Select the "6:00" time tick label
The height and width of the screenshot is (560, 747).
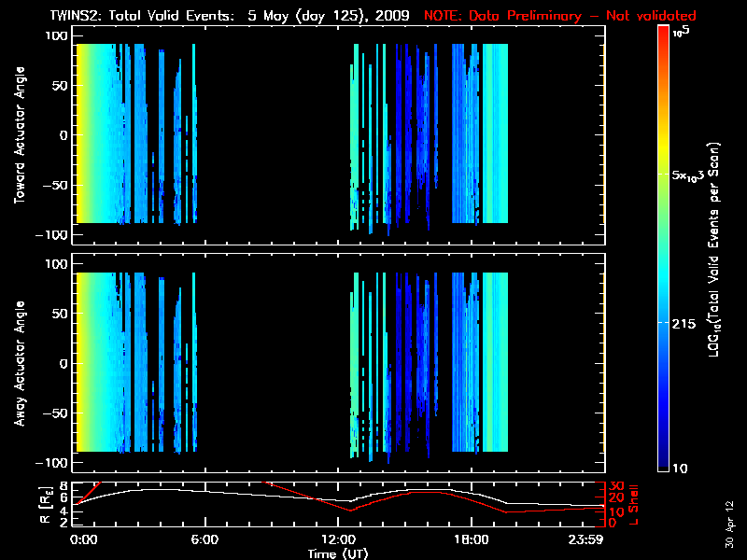point(204,540)
